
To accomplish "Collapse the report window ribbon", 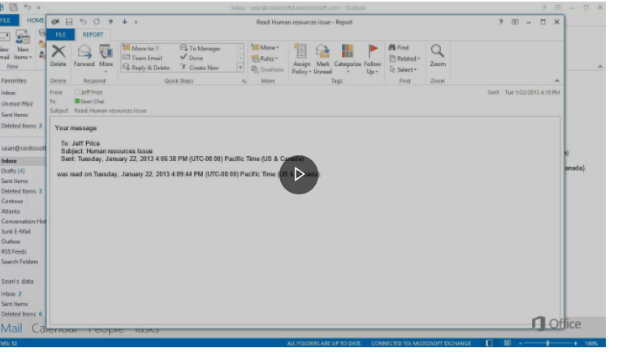I will 557,81.
